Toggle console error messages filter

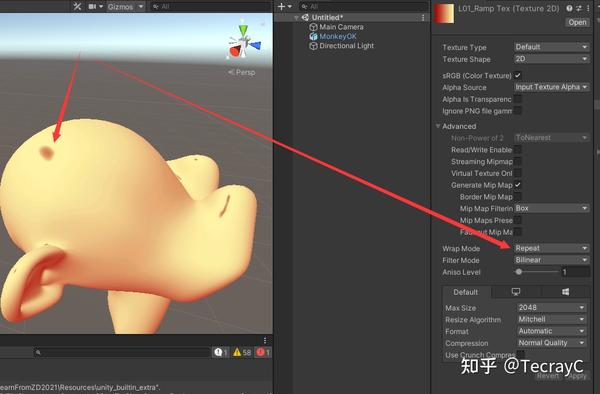tap(263, 352)
